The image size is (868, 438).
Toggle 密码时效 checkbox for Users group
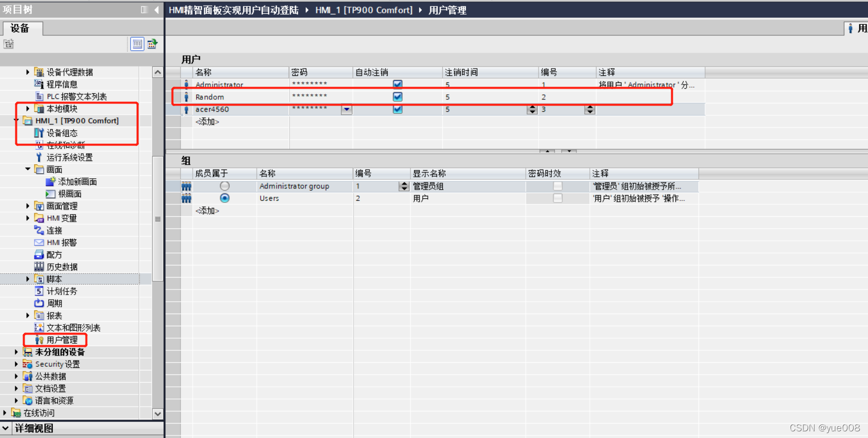tap(557, 198)
